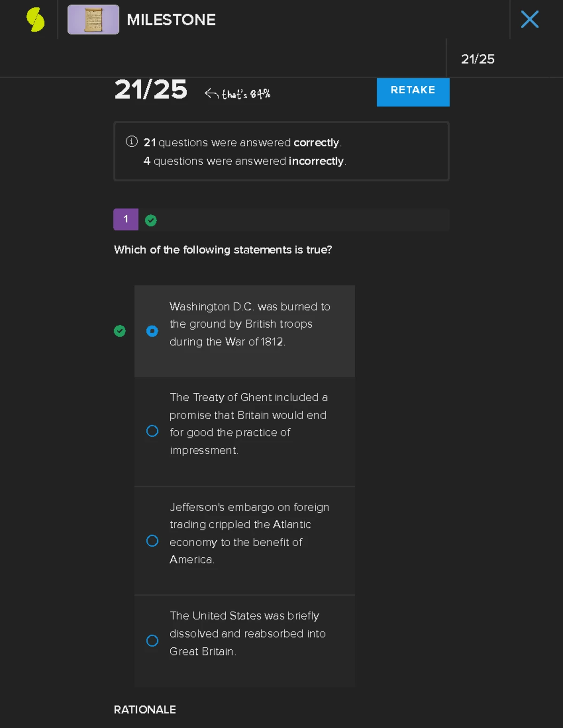Select the United States dissolved answer card
Viewport: 563px width, 728px height.
[244, 640]
